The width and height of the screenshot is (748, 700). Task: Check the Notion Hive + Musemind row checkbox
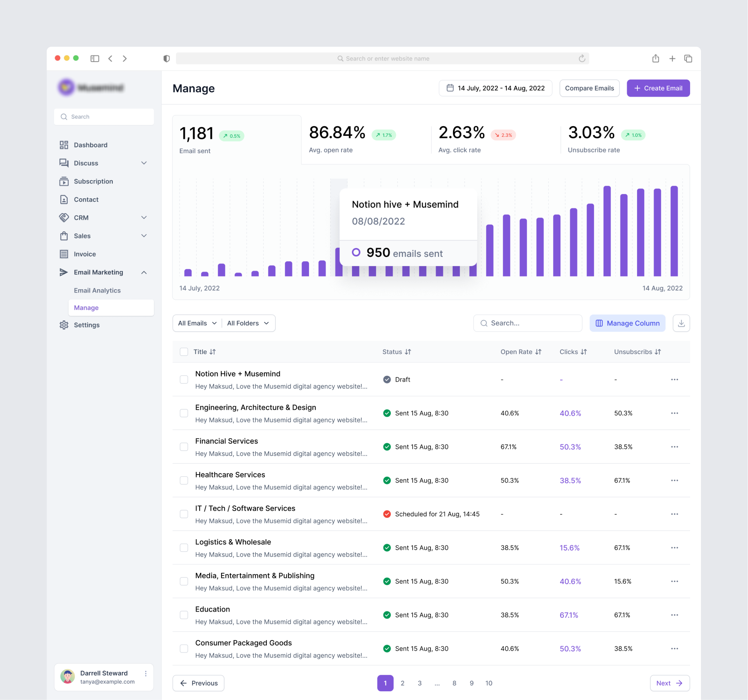tap(184, 379)
